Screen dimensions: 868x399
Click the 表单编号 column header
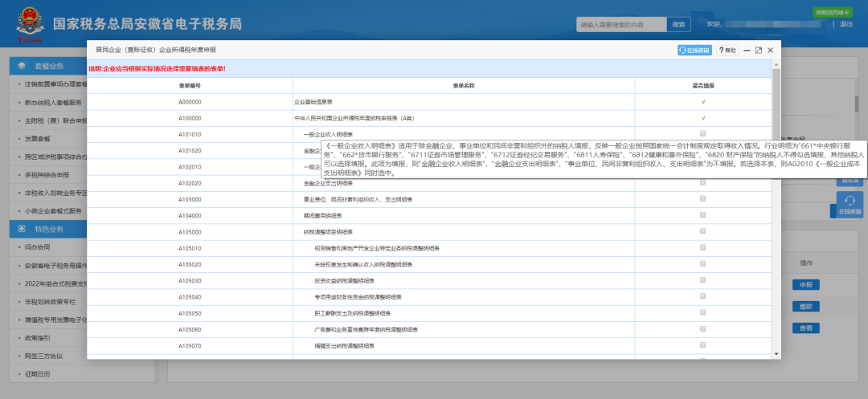(190, 86)
